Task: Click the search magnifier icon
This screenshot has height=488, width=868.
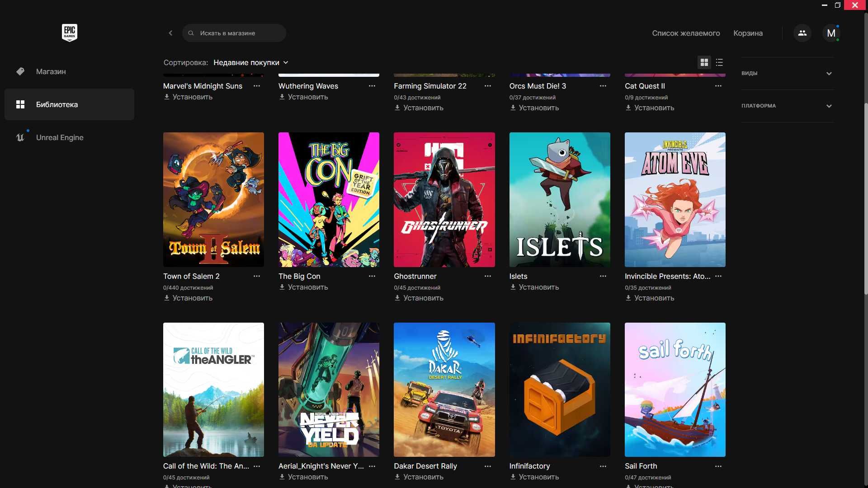Action: pos(191,33)
